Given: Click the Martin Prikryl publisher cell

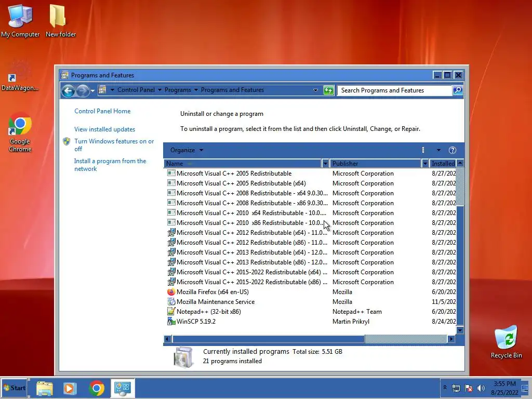Looking at the screenshot, I should tap(351, 321).
